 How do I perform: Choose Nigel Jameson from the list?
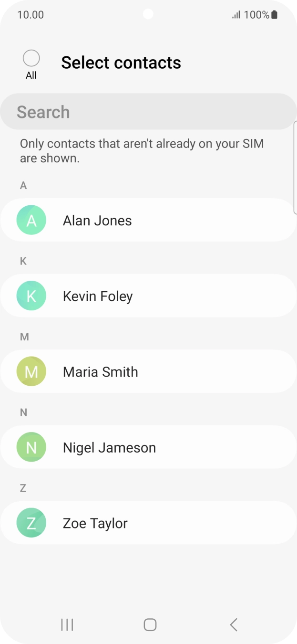coord(109,448)
